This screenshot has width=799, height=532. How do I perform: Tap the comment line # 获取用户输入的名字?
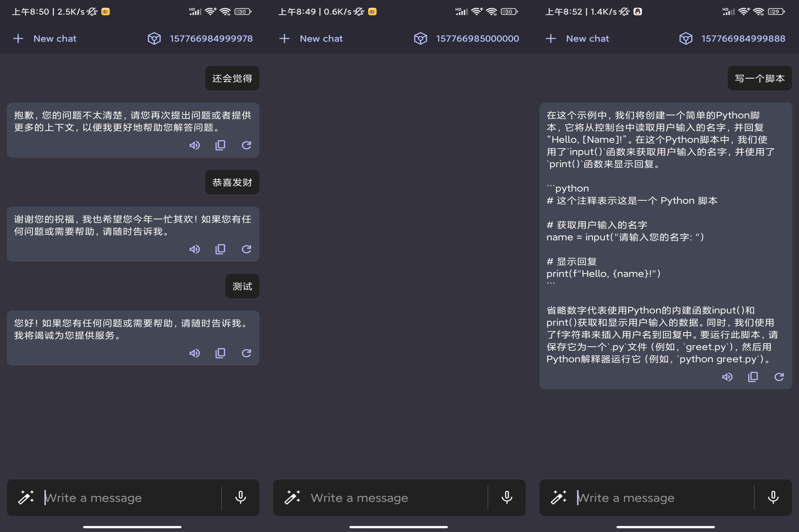(x=597, y=225)
